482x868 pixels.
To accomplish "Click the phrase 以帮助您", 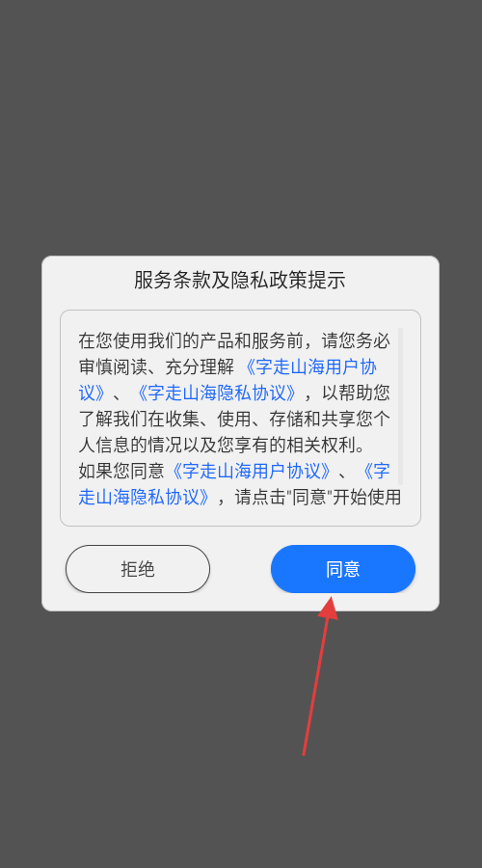I will tap(356, 393).
